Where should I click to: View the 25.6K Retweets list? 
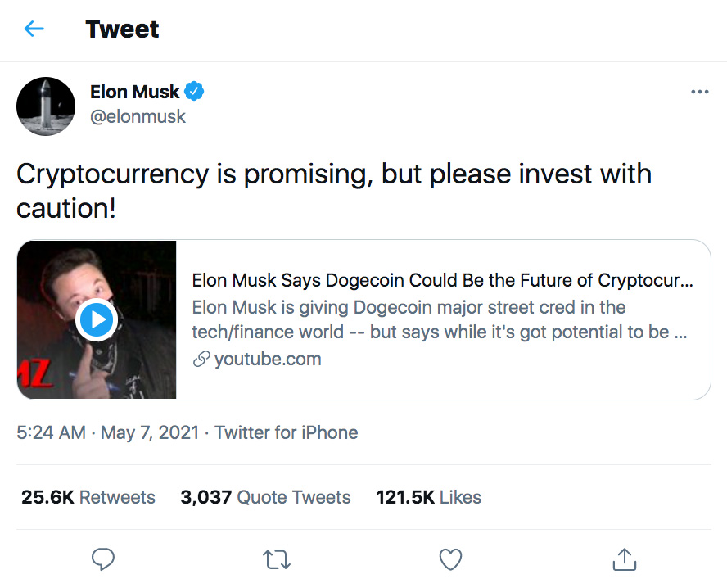click(88, 497)
